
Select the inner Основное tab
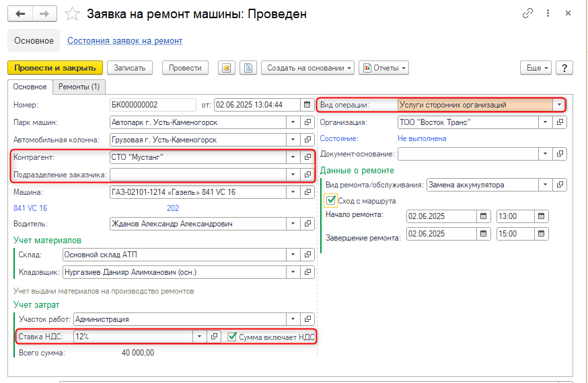(30, 87)
